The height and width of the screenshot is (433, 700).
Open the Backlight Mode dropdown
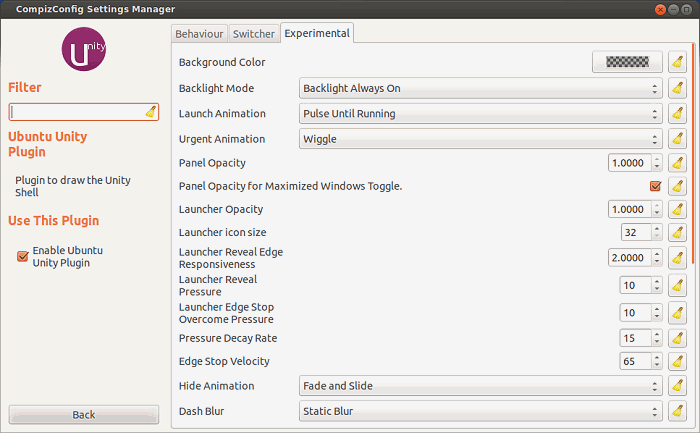tap(480, 88)
